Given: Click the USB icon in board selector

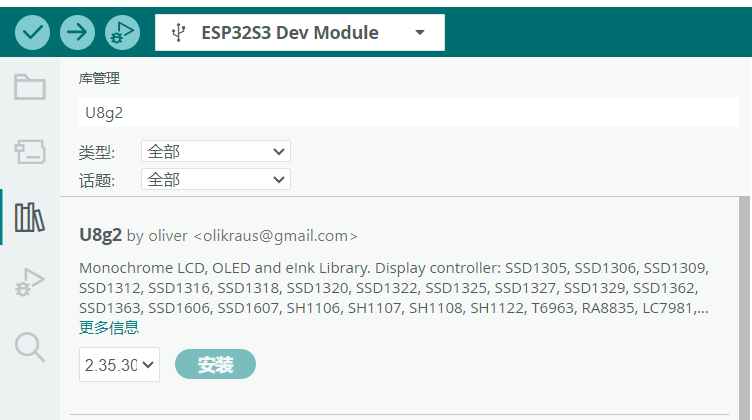Looking at the screenshot, I should (x=178, y=33).
